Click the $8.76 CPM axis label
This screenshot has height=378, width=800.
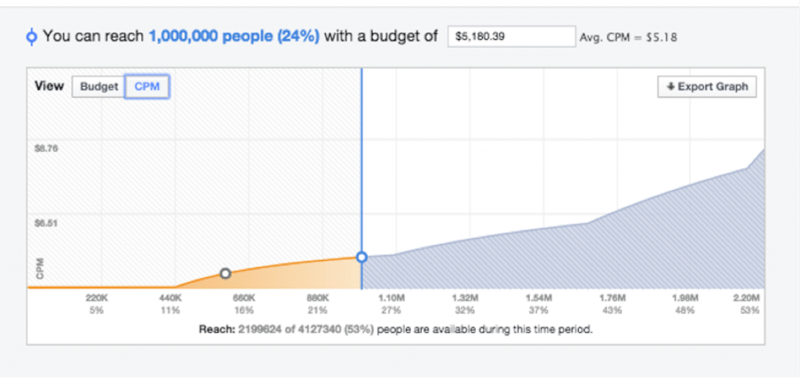[46, 149]
